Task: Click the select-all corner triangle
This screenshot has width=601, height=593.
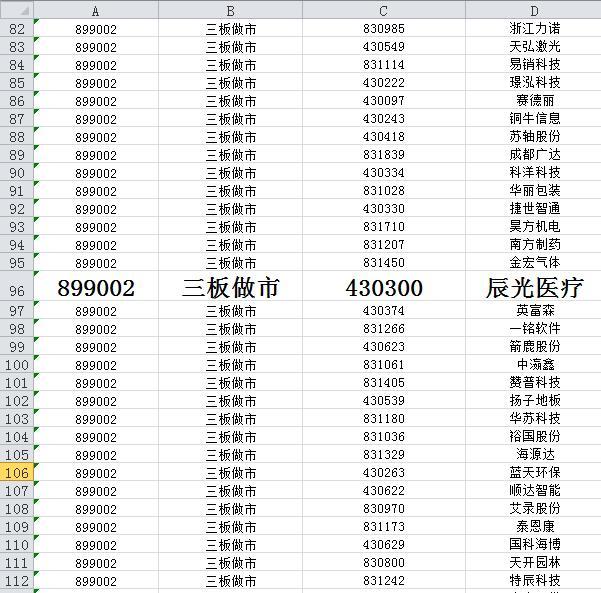Action: [x=16, y=9]
